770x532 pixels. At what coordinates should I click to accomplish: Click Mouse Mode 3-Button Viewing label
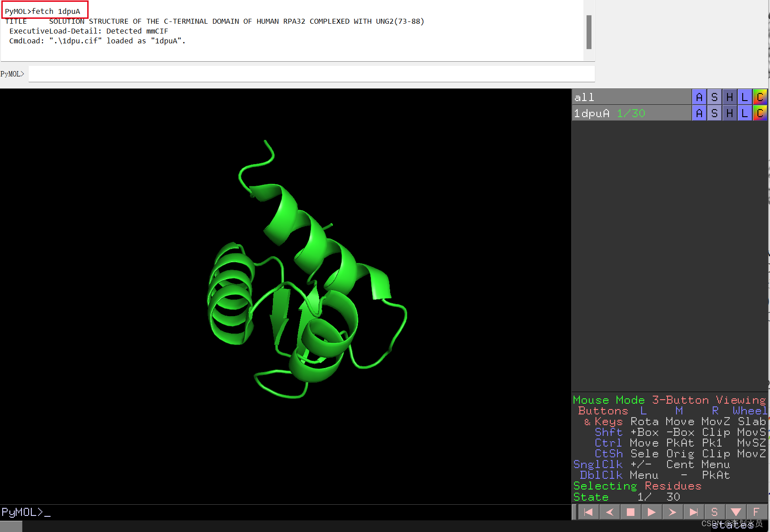(669, 400)
